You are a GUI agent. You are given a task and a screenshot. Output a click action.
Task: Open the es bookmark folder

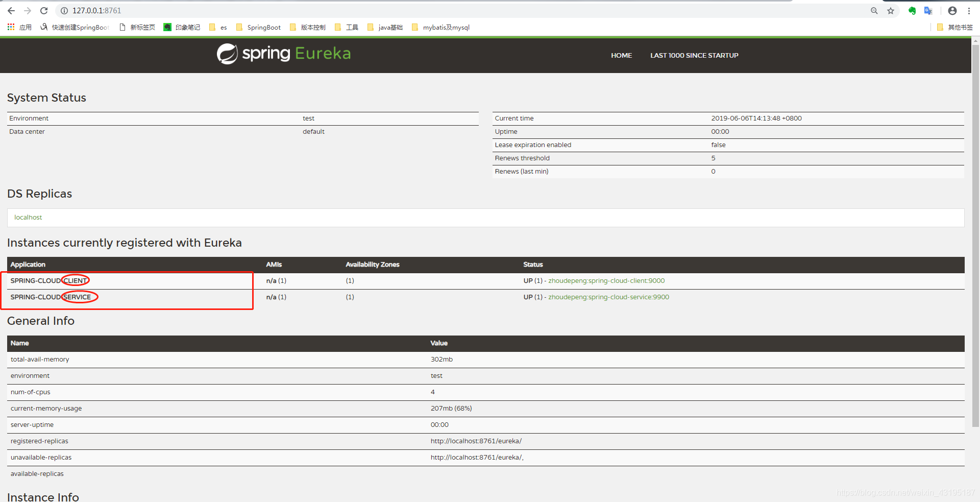click(218, 27)
